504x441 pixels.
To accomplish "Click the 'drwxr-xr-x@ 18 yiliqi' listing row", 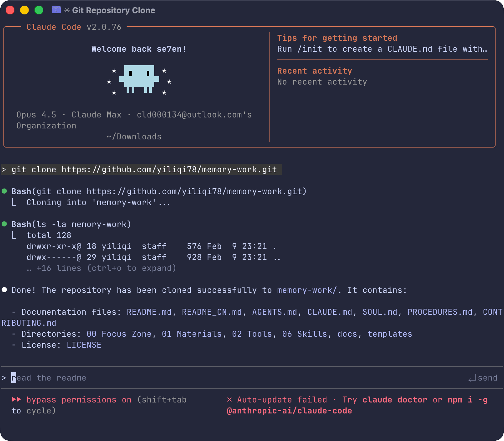I will coord(151,246).
